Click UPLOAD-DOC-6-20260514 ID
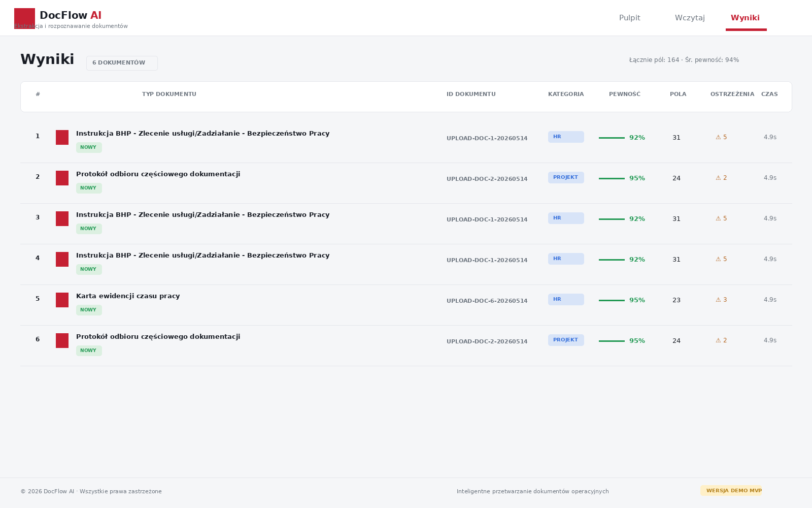 coord(487,301)
